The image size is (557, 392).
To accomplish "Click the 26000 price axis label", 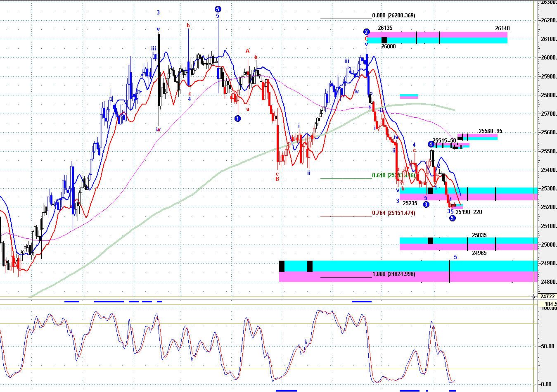I will coord(549,58).
